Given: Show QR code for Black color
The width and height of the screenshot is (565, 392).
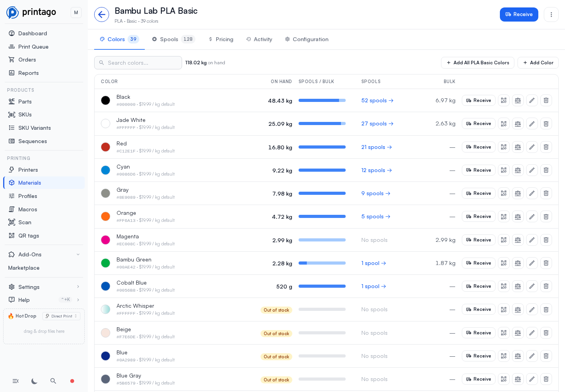Looking at the screenshot, I should 504,100.
